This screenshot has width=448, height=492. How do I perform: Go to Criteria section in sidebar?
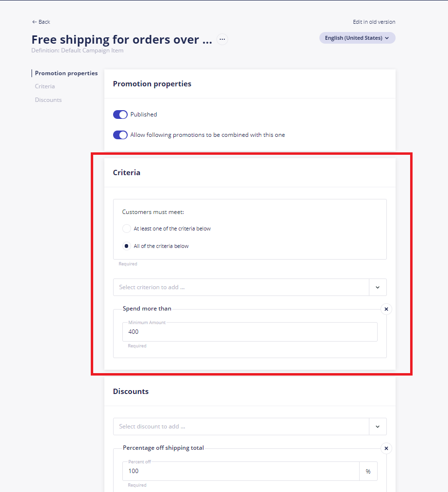point(45,86)
